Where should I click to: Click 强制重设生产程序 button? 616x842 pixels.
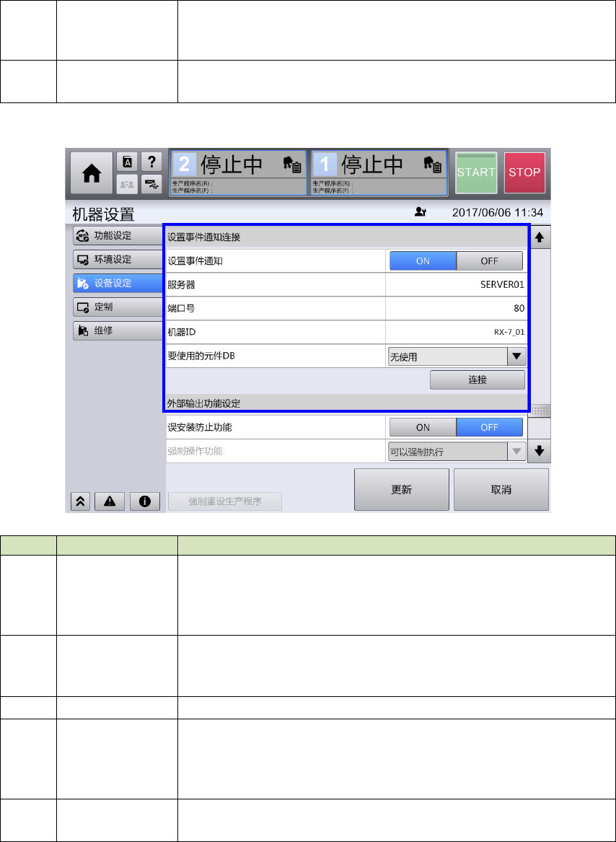226,501
